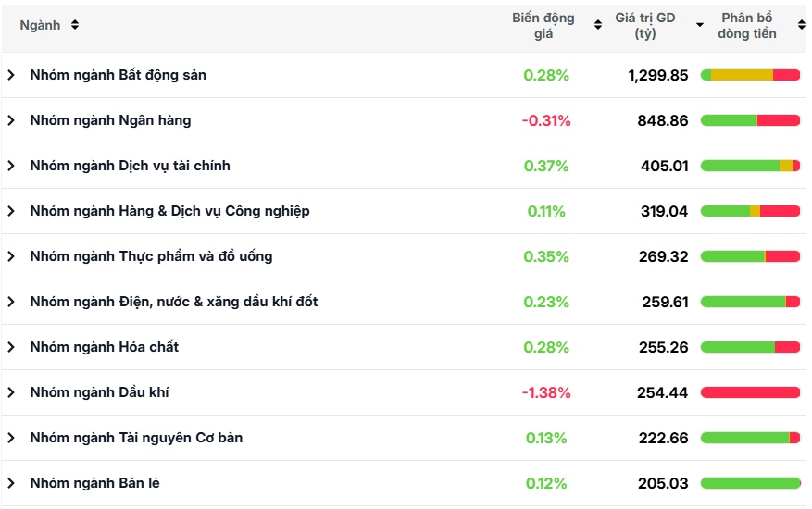
Task: Click Điện, nước & xăng dầu flow bar
Action: tap(750, 302)
